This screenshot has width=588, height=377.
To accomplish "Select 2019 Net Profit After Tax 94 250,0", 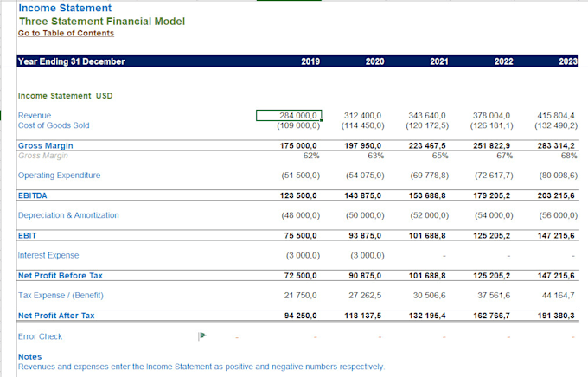I will tap(301, 316).
